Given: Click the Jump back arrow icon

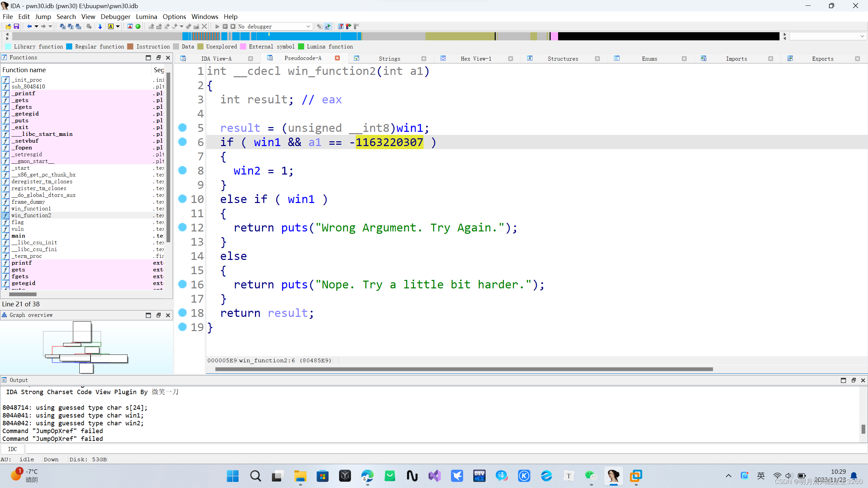Looking at the screenshot, I should [x=29, y=26].
